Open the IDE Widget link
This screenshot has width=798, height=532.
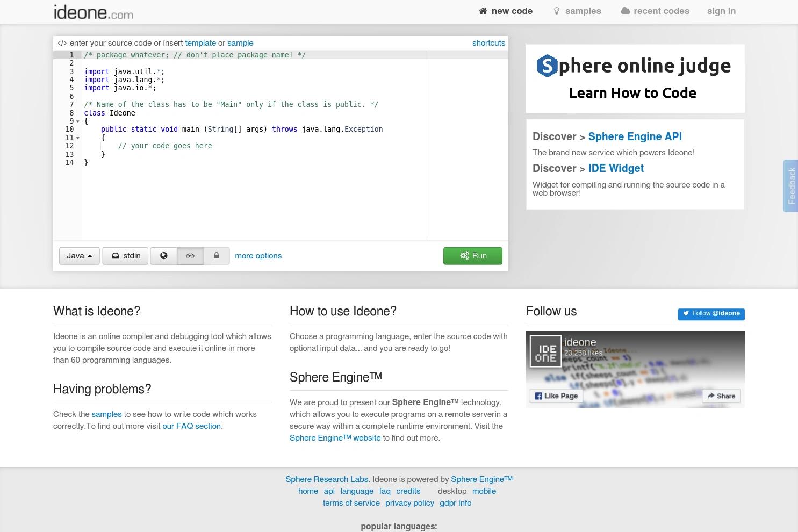point(616,168)
